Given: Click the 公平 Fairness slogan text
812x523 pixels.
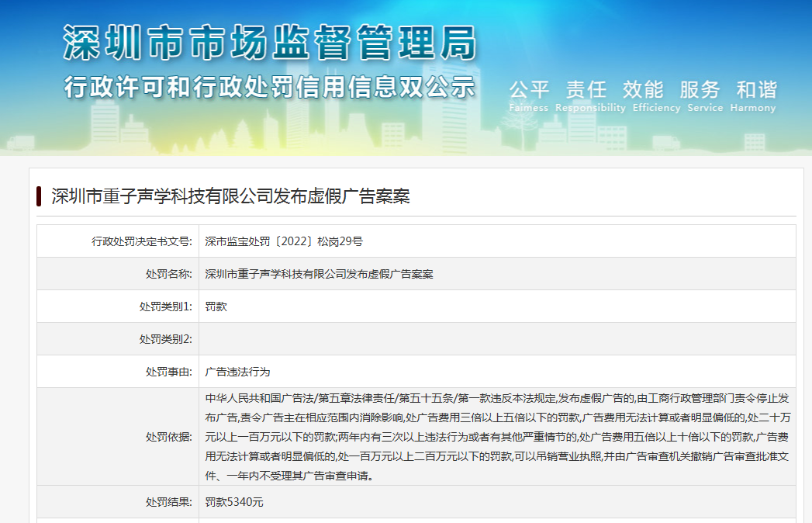Looking at the screenshot, I should [x=529, y=96].
